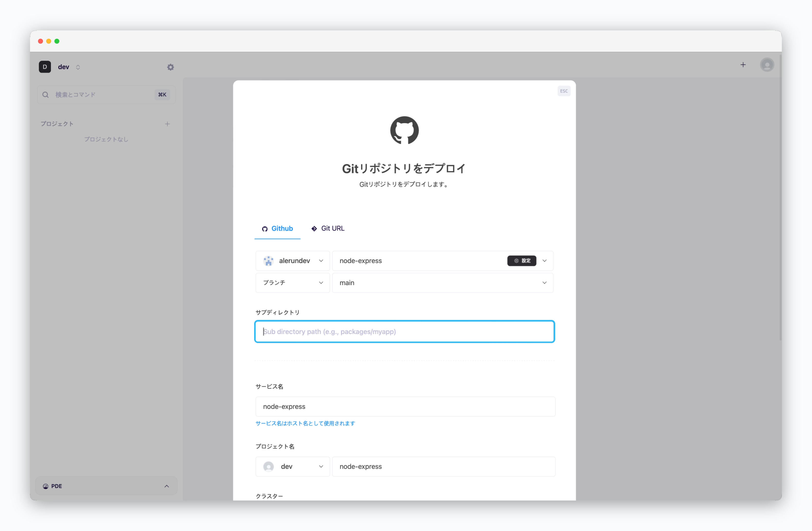Click the page scrollbar on right edge
The width and height of the screenshot is (812, 531).
(780, 198)
